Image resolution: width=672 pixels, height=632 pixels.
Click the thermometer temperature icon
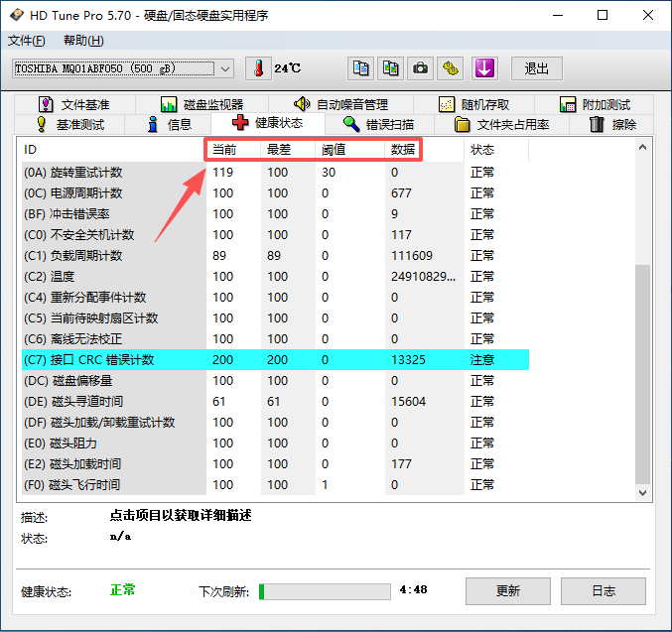257,68
